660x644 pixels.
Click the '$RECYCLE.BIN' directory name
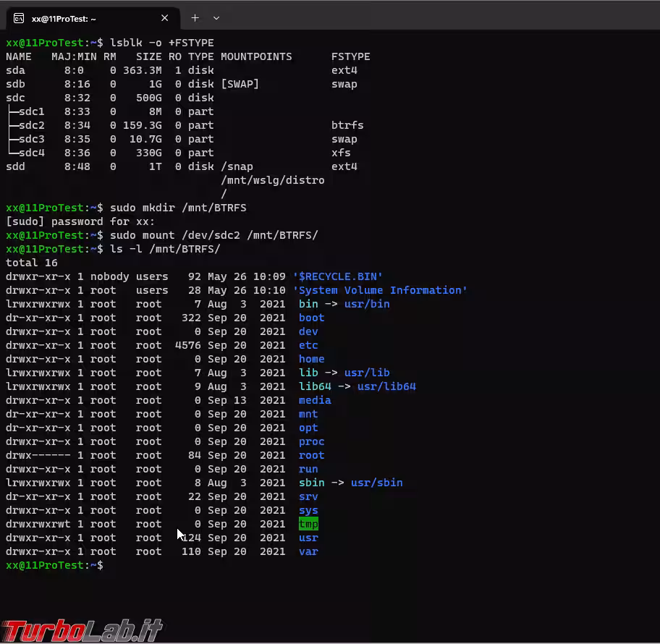tap(337, 276)
